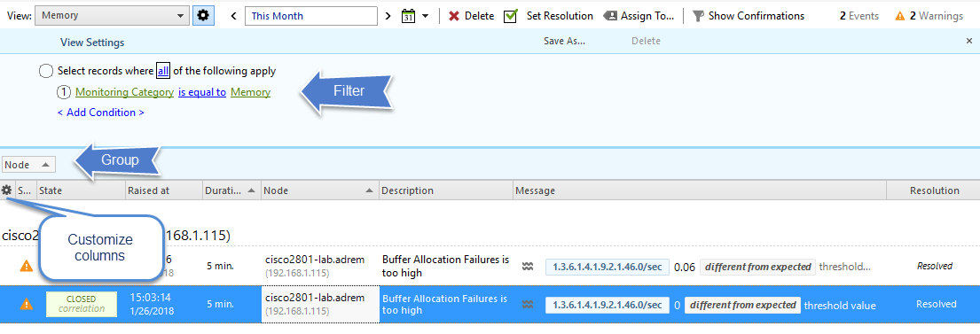Click wave icon in first row message

click(x=528, y=267)
